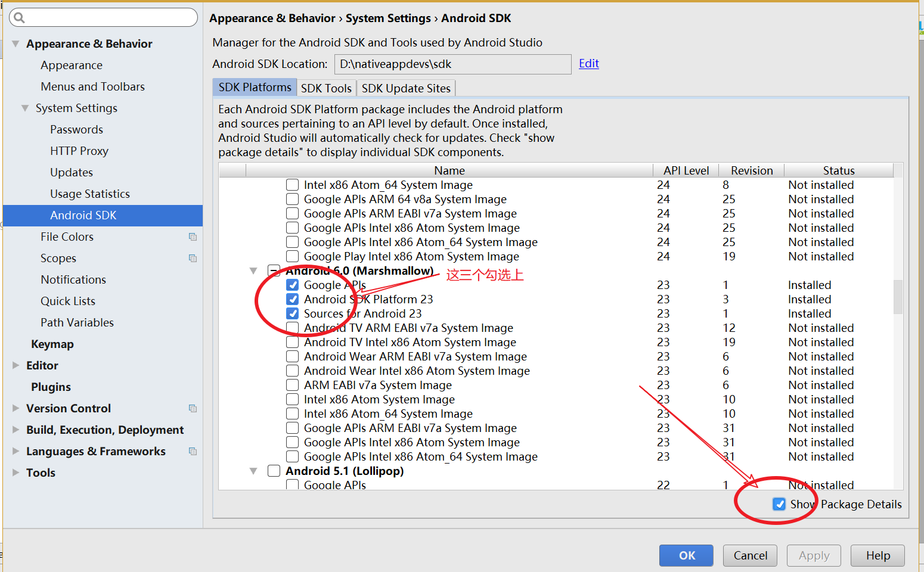
Task: Click the SDK list vertical scrollbar thumb
Action: (898, 296)
